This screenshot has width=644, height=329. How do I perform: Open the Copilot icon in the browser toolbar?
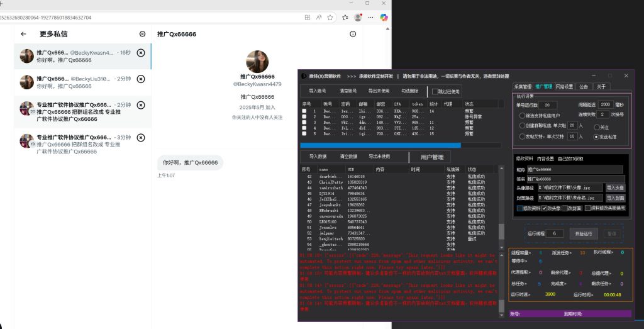[x=384, y=18]
